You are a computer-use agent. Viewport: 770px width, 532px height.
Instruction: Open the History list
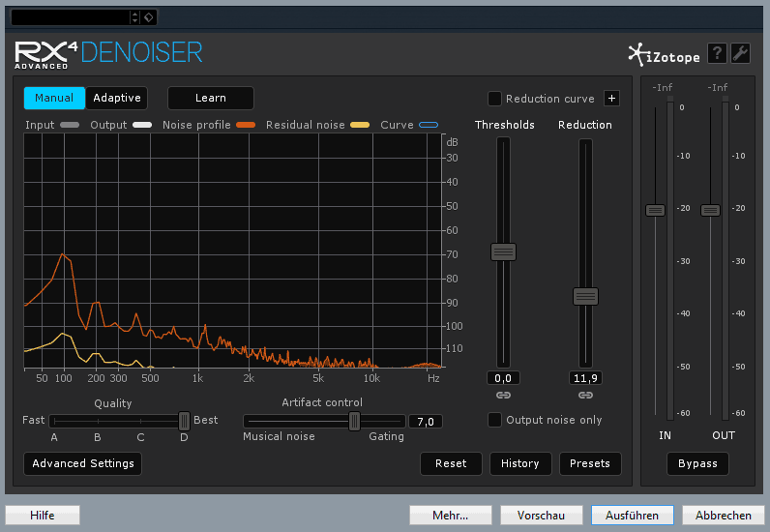tap(519, 463)
